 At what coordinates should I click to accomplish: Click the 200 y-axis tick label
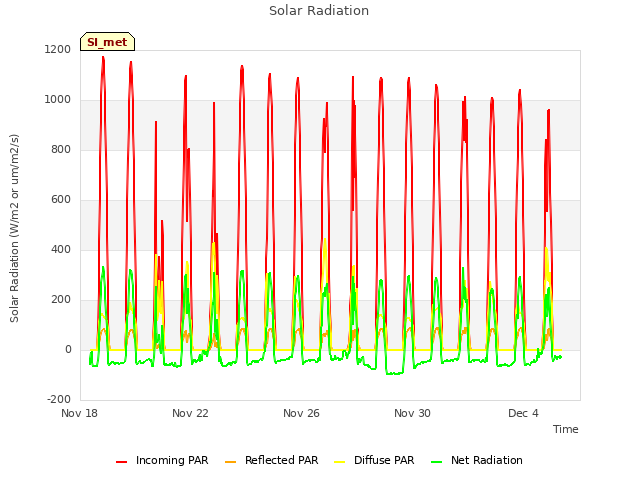coord(61,300)
